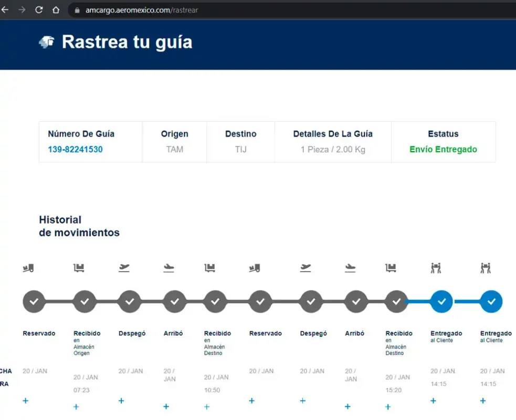Click the site security lock icon

click(x=77, y=10)
